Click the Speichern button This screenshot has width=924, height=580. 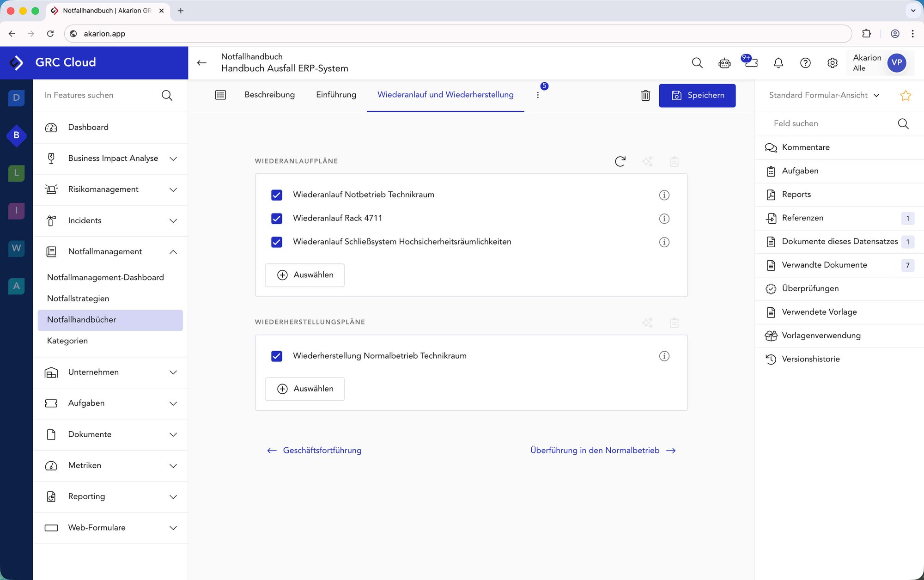click(697, 95)
